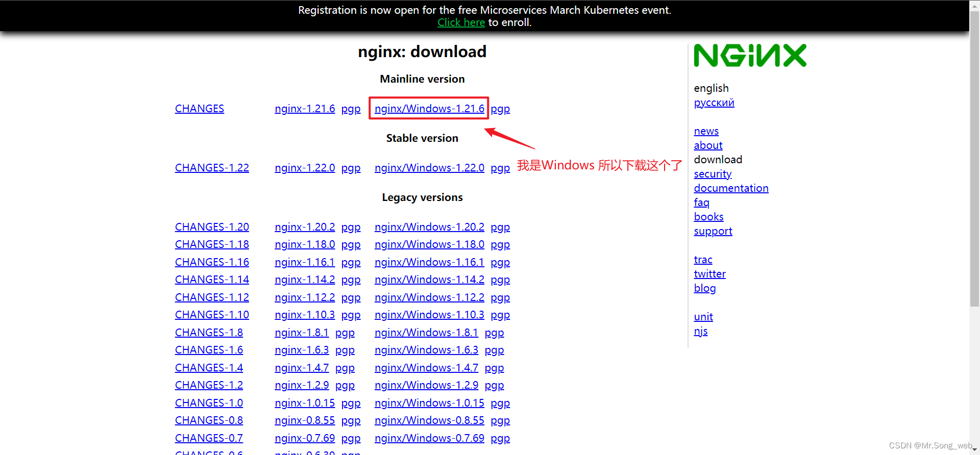Download nginx/Windows-1.2.9

click(x=426, y=385)
